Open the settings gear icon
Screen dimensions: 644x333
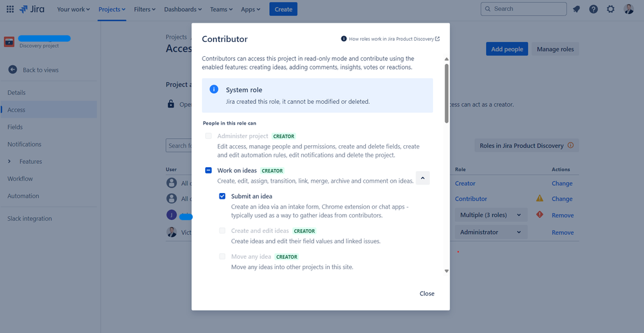click(610, 9)
